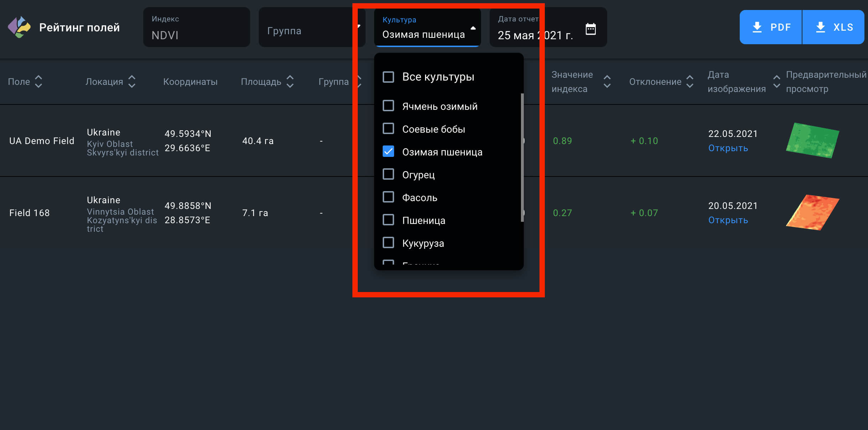Click the app logo next to Рейтинг полей
This screenshot has width=868, height=430.
pyautogui.click(x=19, y=27)
